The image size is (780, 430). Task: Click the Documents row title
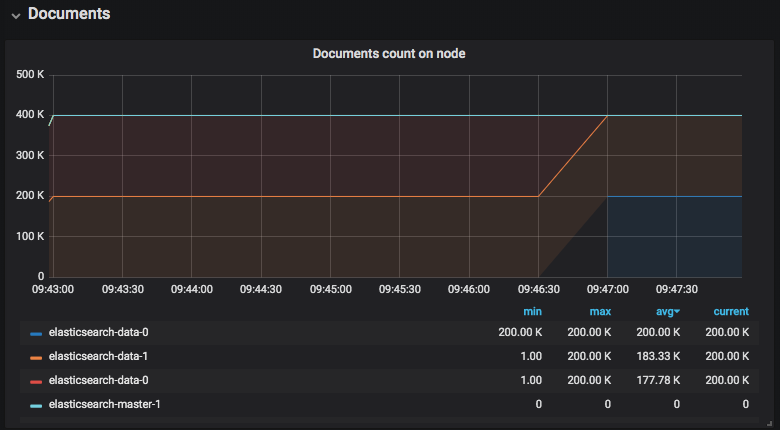[x=69, y=14]
